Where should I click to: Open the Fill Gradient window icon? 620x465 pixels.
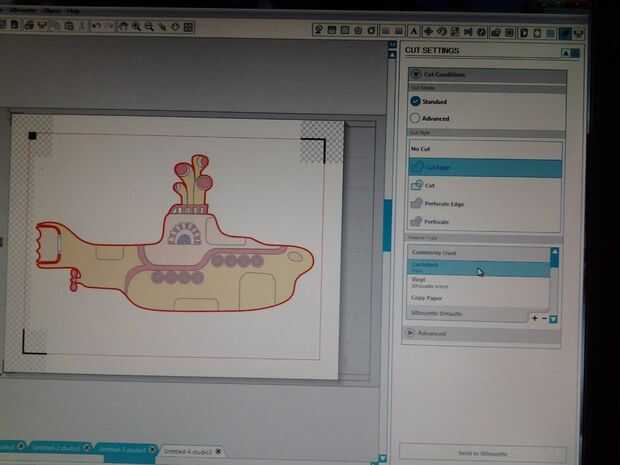tap(332, 30)
